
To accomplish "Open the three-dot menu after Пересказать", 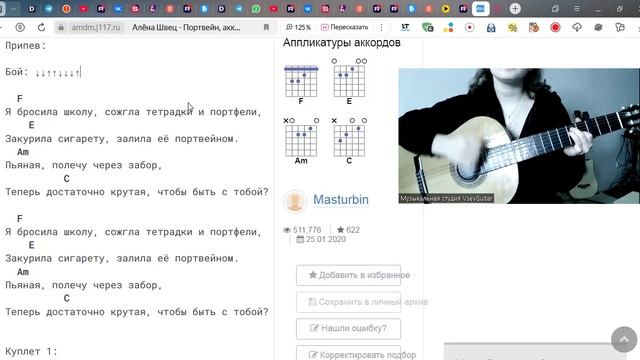I will [x=381, y=27].
